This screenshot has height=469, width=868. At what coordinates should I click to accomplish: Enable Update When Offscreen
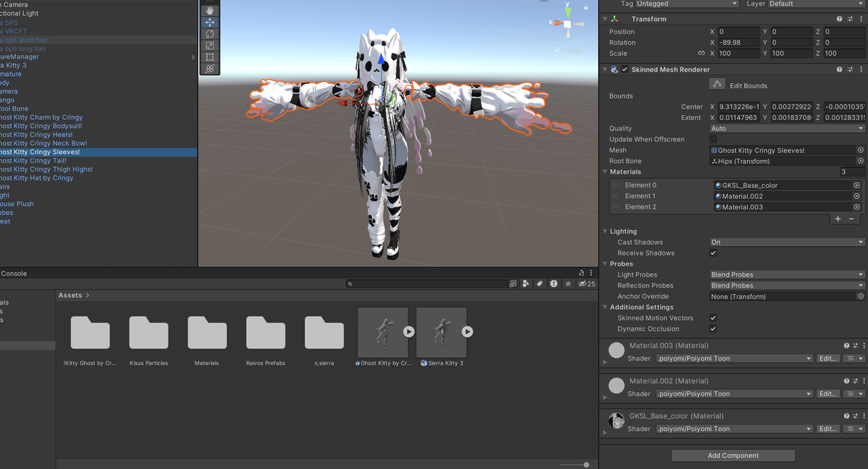[x=713, y=140]
